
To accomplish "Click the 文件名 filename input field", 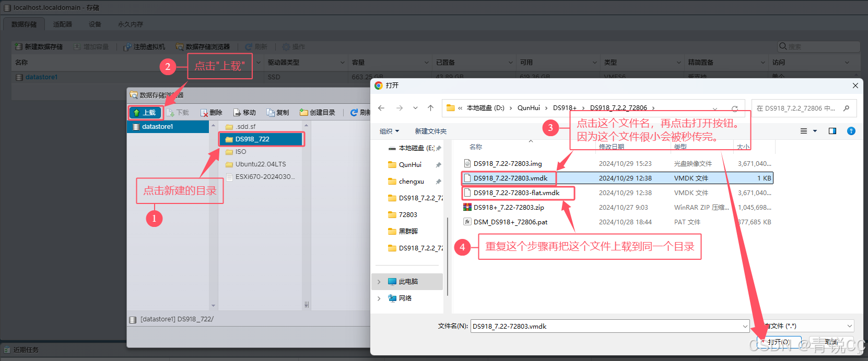I will 606,326.
